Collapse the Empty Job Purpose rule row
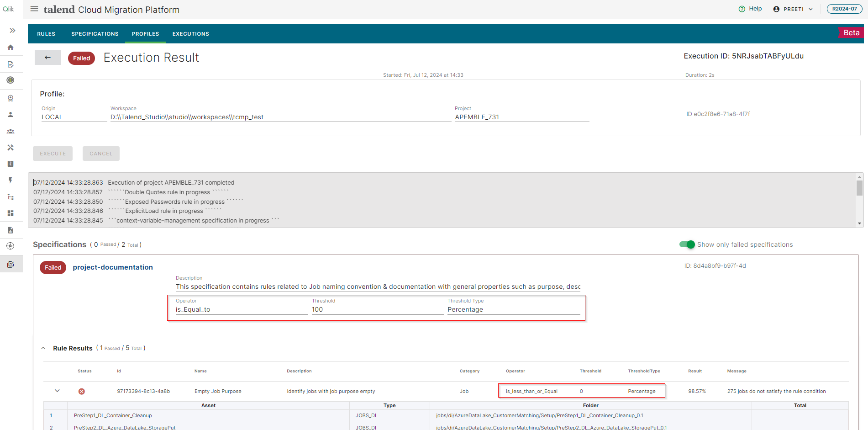Screen dimensions: 868x430 point(57,391)
